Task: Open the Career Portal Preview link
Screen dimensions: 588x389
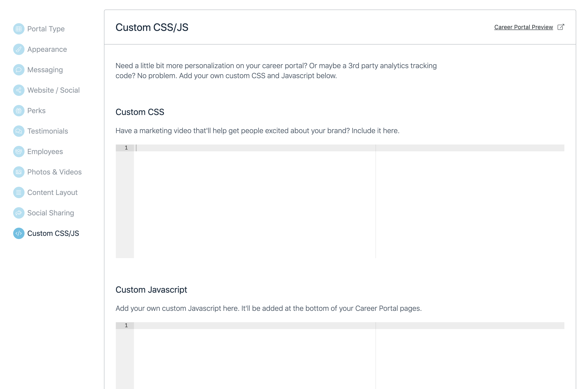Action: pos(524,27)
